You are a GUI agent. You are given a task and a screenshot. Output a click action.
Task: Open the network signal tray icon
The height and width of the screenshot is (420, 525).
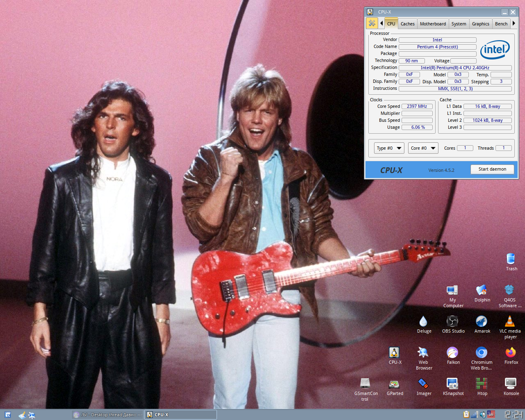(x=475, y=415)
